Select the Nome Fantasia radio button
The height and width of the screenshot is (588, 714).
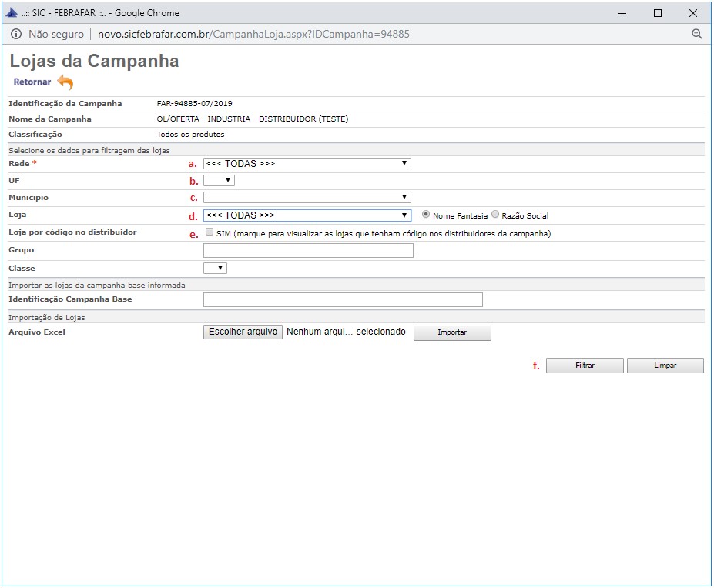[426, 215]
